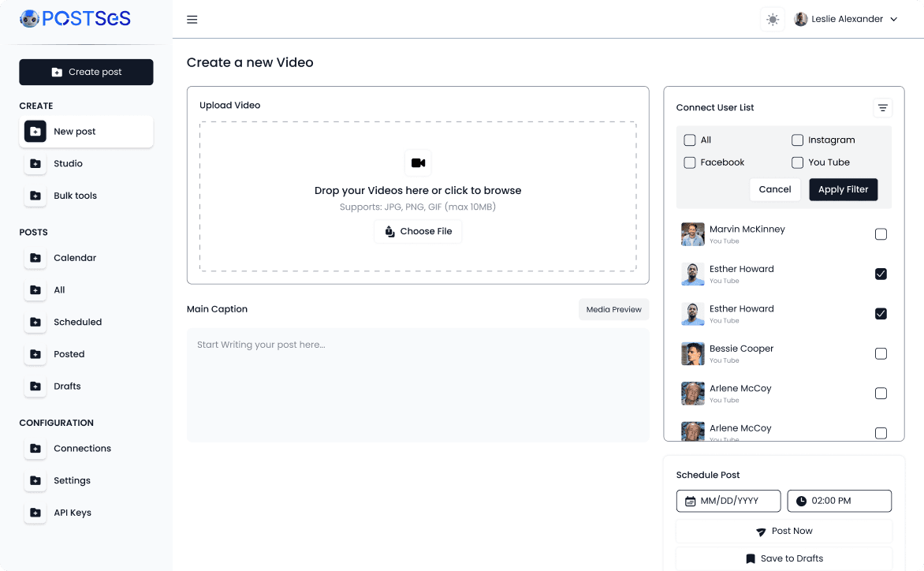Click the clock icon in time field
Image resolution: width=924 pixels, height=571 pixels.
pyautogui.click(x=802, y=500)
